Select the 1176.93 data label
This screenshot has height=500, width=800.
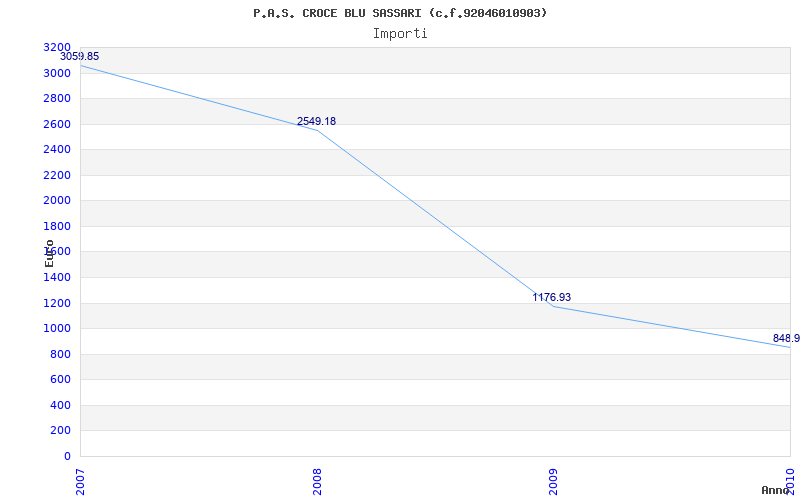(552, 297)
